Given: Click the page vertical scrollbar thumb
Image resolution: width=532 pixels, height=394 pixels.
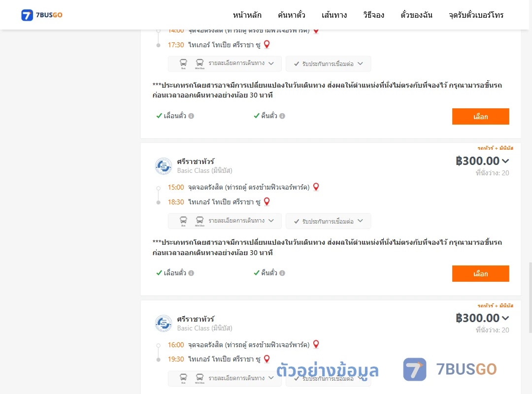Looking at the screenshot, I should pyautogui.click(x=530, y=297).
